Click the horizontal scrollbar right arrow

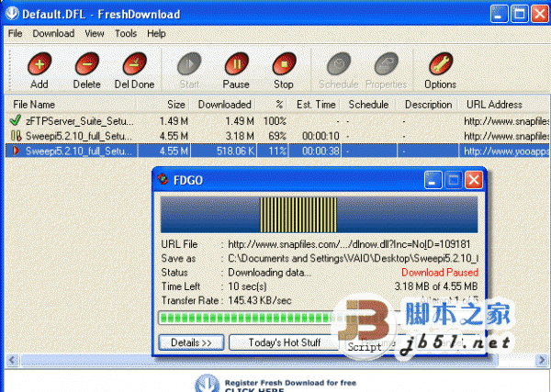pos(542,360)
